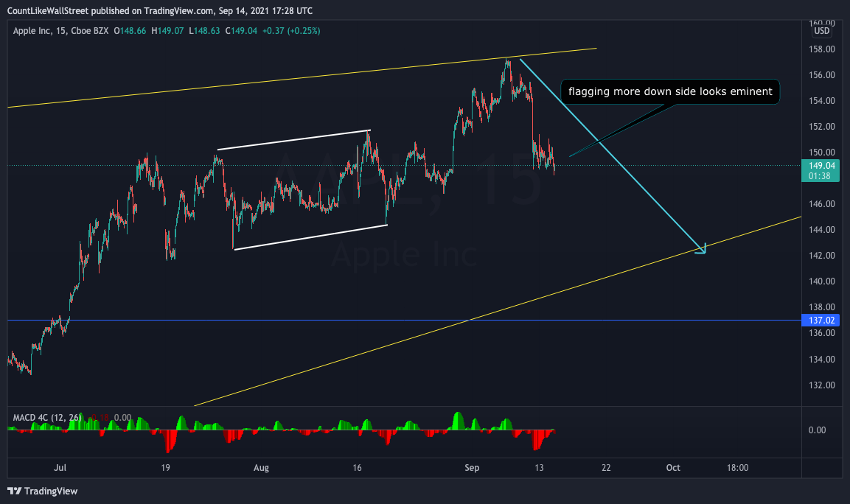
Task: Click the 22 date label on time axis
Action: [x=606, y=468]
